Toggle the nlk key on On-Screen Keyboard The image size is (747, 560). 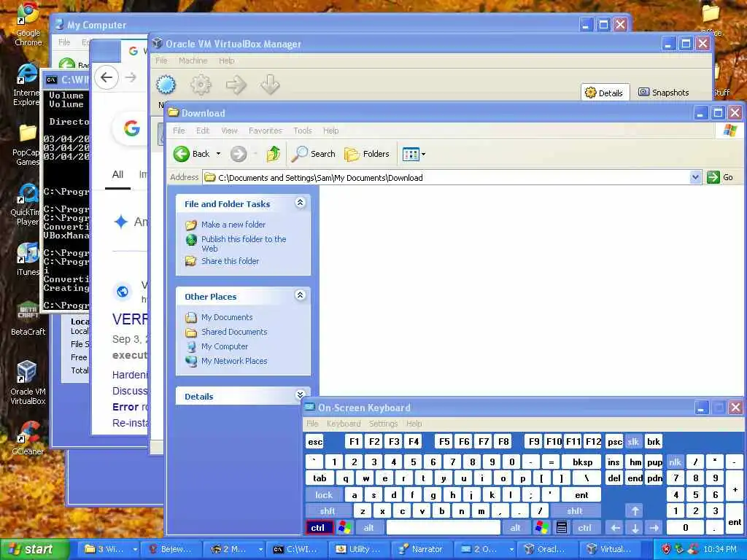coord(675,462)
